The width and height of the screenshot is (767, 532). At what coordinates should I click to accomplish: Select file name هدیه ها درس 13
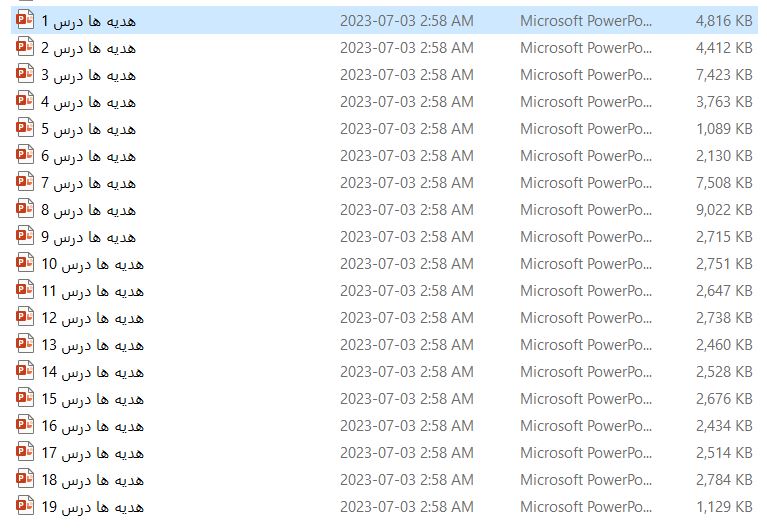92,345
